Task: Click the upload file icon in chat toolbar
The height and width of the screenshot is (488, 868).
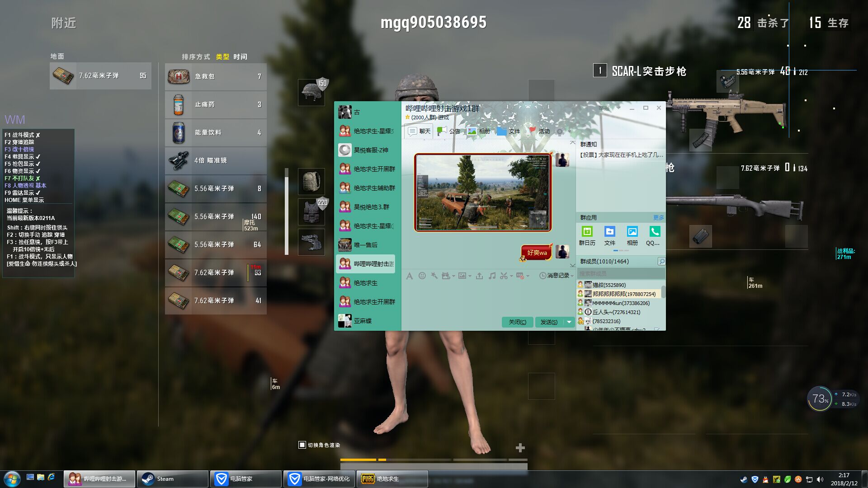Action: point(479,276)
